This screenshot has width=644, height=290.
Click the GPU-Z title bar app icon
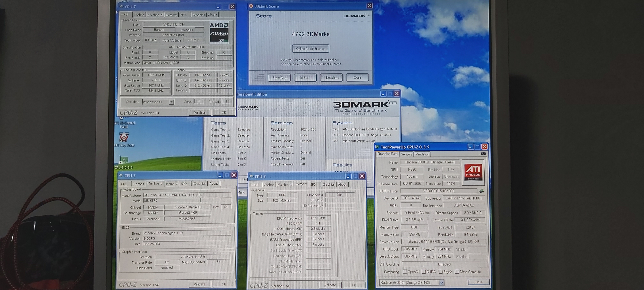pyautogui.click(x=377, y=147)
